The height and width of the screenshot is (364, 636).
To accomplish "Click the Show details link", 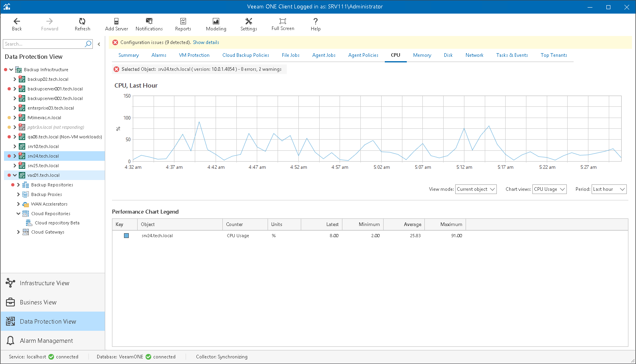I will click(x=206, y=42).
